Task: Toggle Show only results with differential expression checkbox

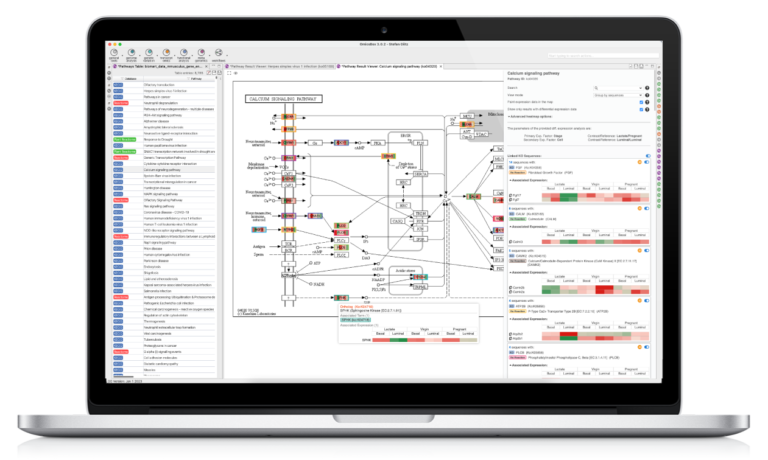Action: click(x=641, y=109)
